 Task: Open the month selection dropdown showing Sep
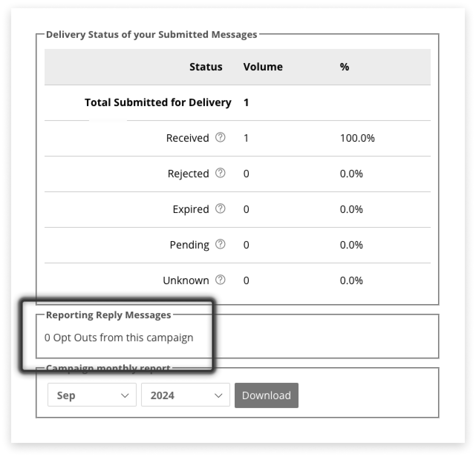[92, 395]
